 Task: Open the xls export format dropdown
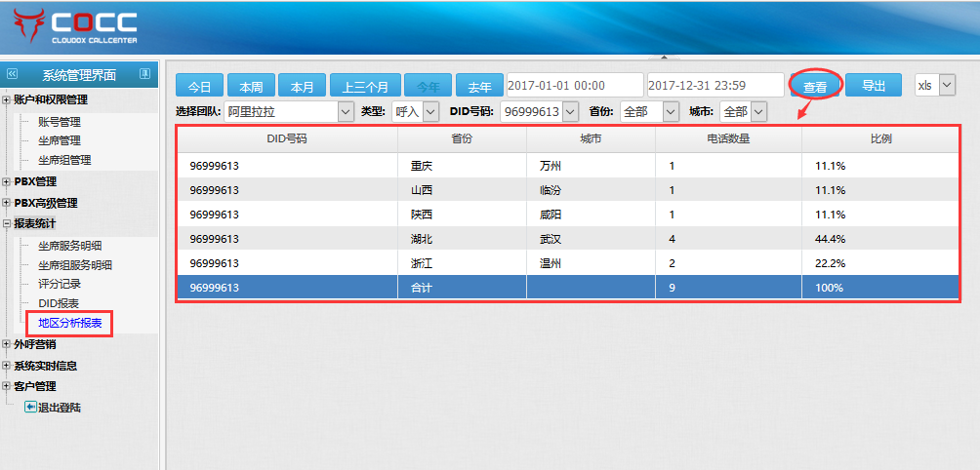coord(945,86)
